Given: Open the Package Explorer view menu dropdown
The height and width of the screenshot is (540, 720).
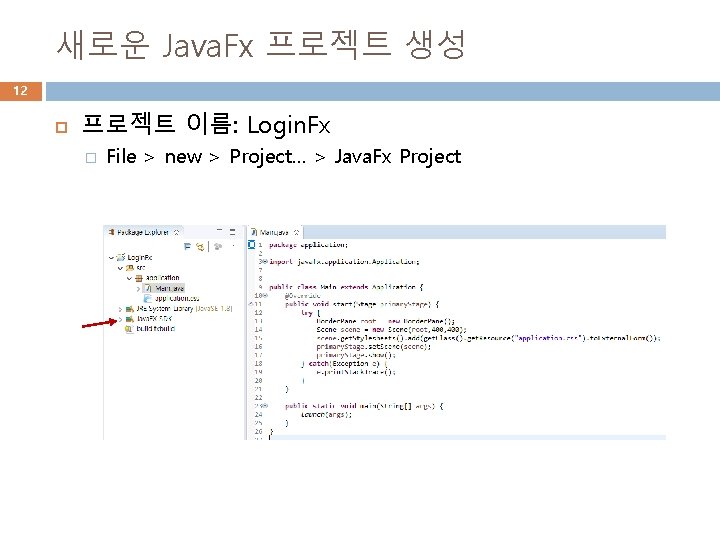Looking at the screenshot, I should click(233, 246).
